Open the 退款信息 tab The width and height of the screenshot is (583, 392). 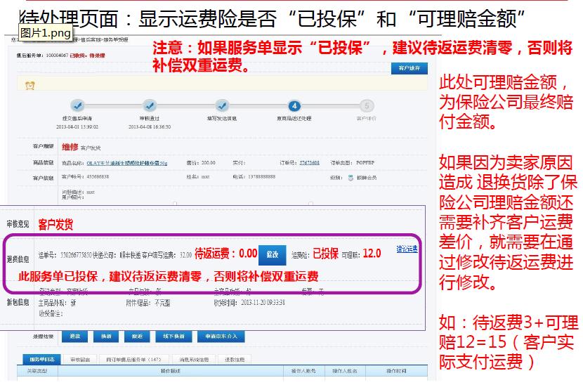[235, 360]
